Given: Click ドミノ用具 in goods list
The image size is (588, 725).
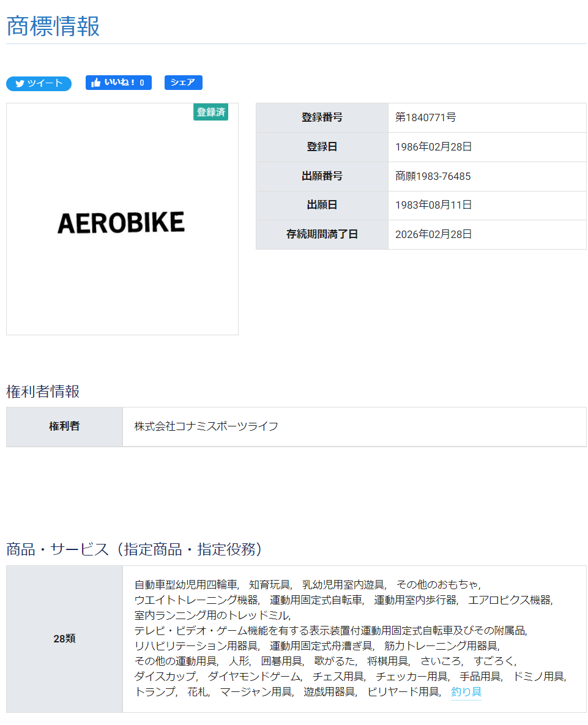Looking at the screenshot, I should click(x=538, y=677).
